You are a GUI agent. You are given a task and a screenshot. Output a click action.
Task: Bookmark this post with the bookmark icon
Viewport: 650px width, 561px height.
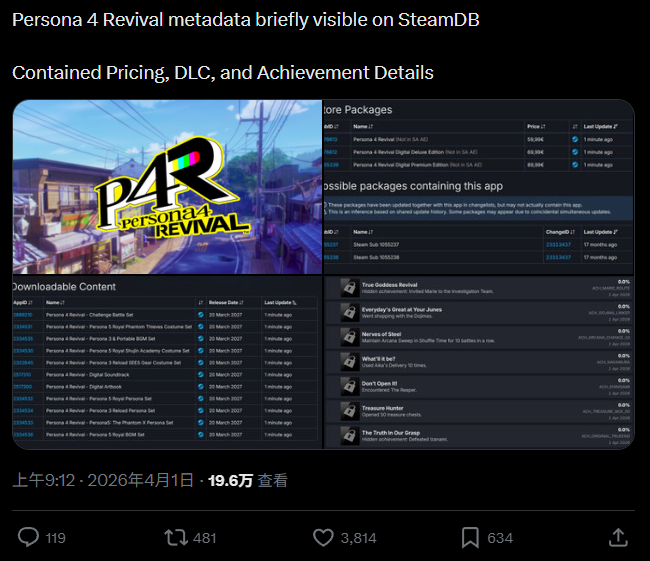tap(470, 538)
